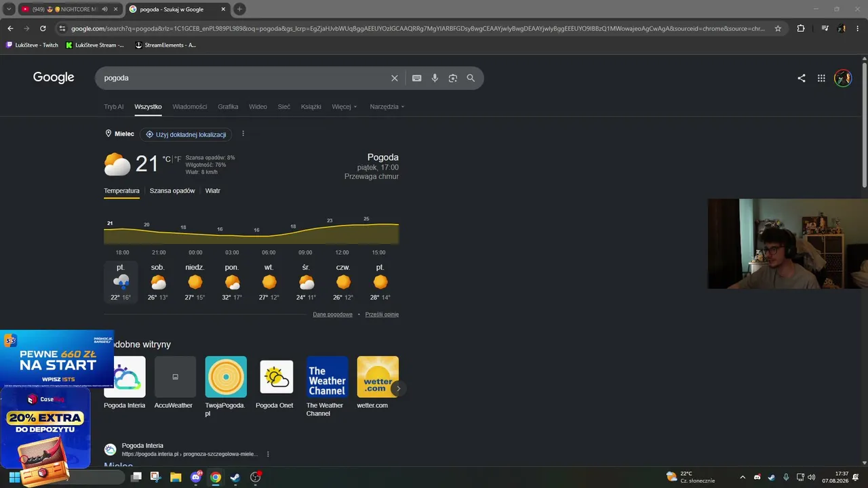Open the Chrome extensions menu

[x=801, y=28]
